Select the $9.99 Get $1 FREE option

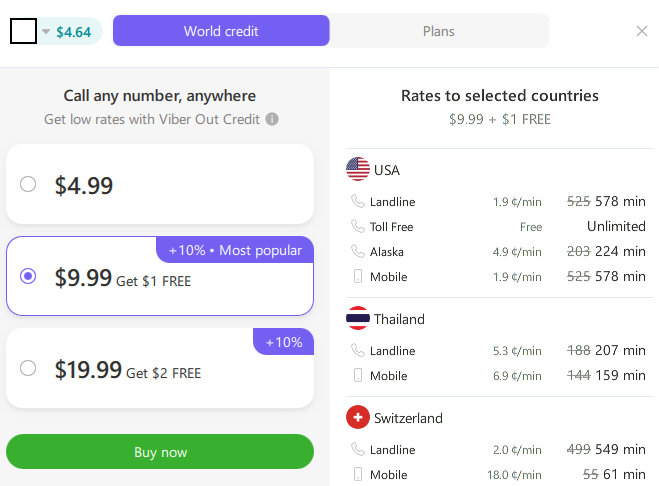28,276
